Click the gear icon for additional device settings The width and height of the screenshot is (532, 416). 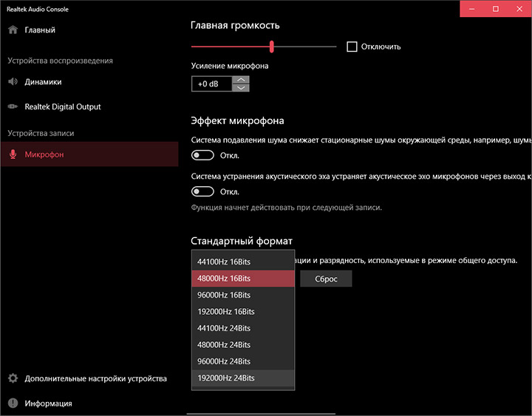pos(13,378)
